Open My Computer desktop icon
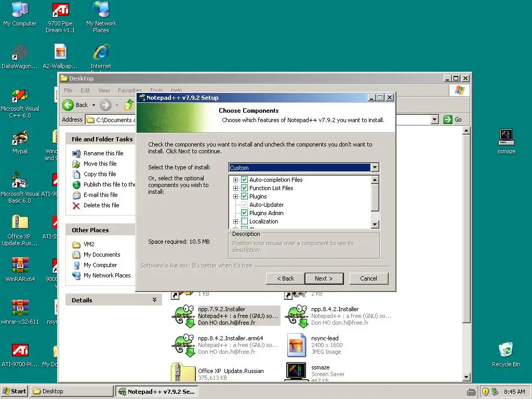 [20, 14]
